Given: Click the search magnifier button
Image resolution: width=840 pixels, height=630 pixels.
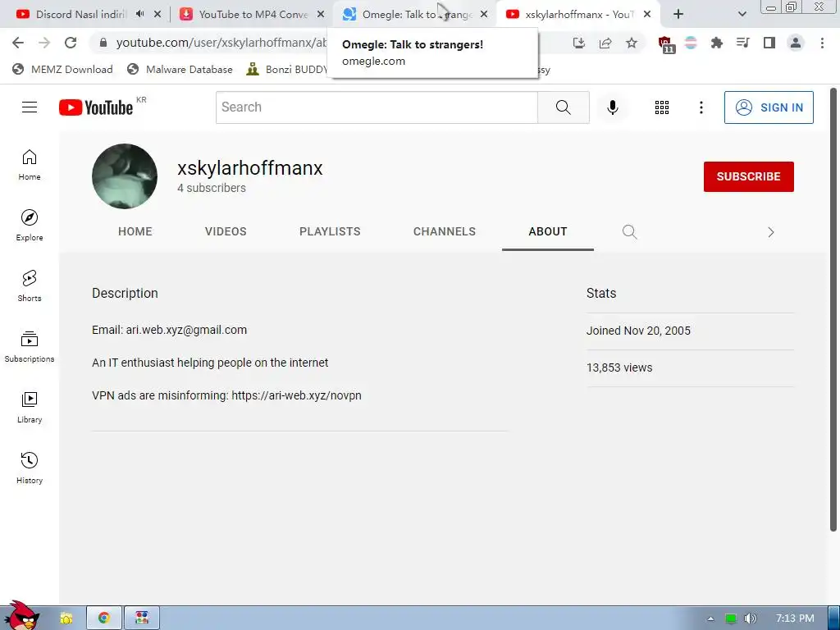Looking at the screenshot, I should click(x=563, y=107).
